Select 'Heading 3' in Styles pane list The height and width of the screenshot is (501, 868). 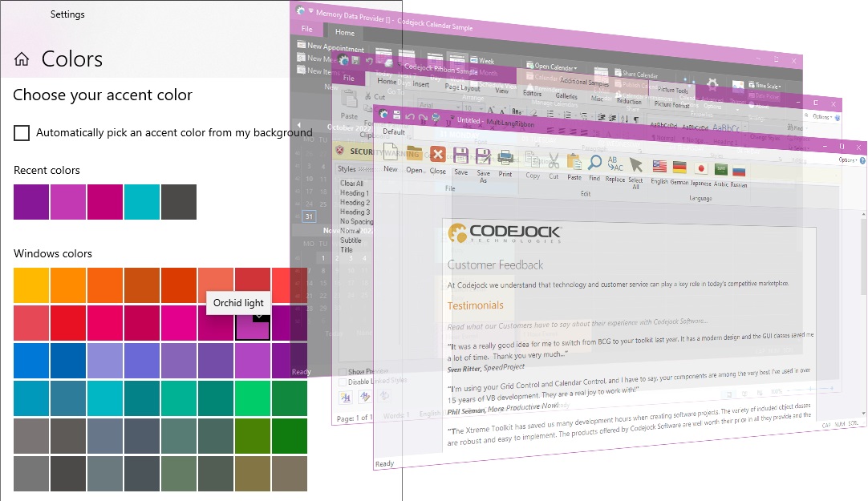click(x=355, y=212)
